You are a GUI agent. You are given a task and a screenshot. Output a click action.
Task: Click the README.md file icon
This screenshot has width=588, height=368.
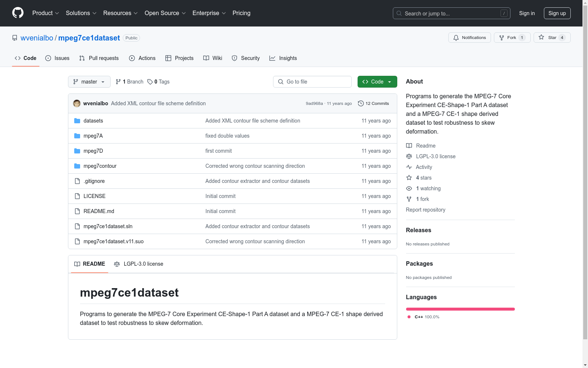coord(77,211)
